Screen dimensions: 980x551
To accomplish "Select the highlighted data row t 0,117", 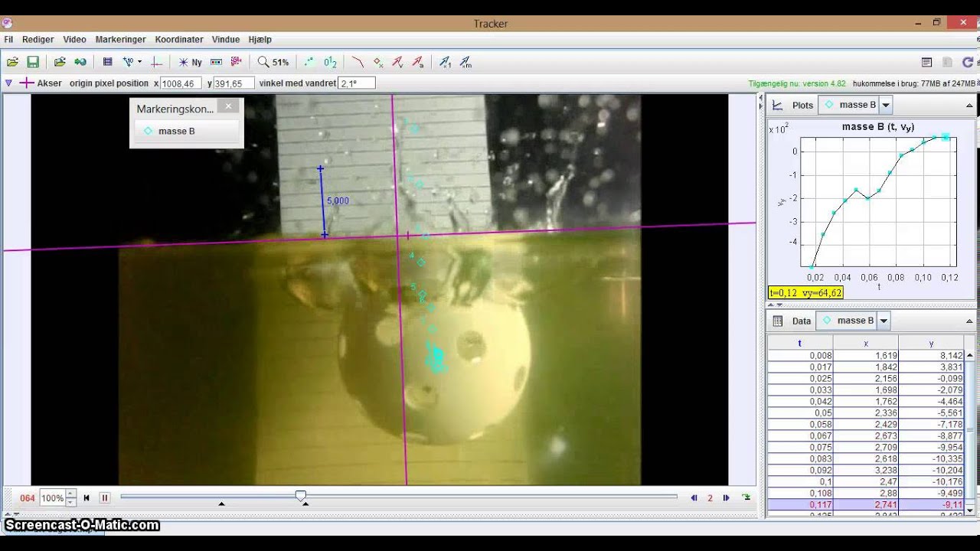I will (866, 505).
